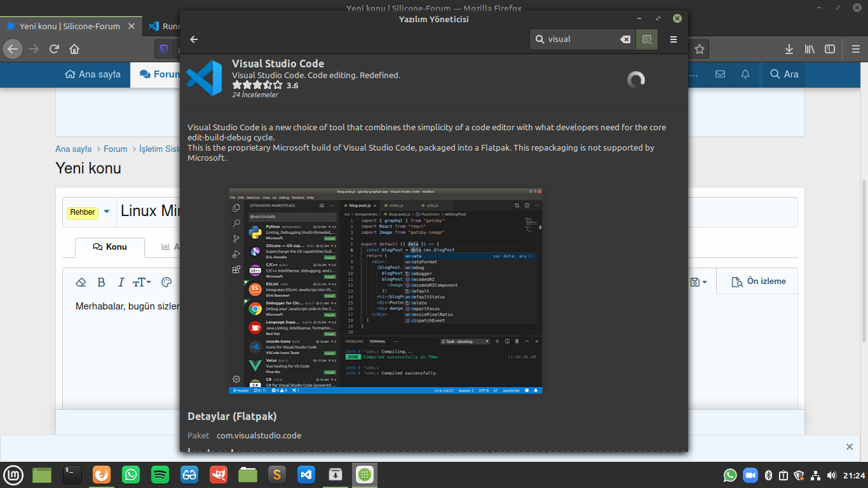Click the yellow 'Rehber' prefix label

(x=83, y=212)
